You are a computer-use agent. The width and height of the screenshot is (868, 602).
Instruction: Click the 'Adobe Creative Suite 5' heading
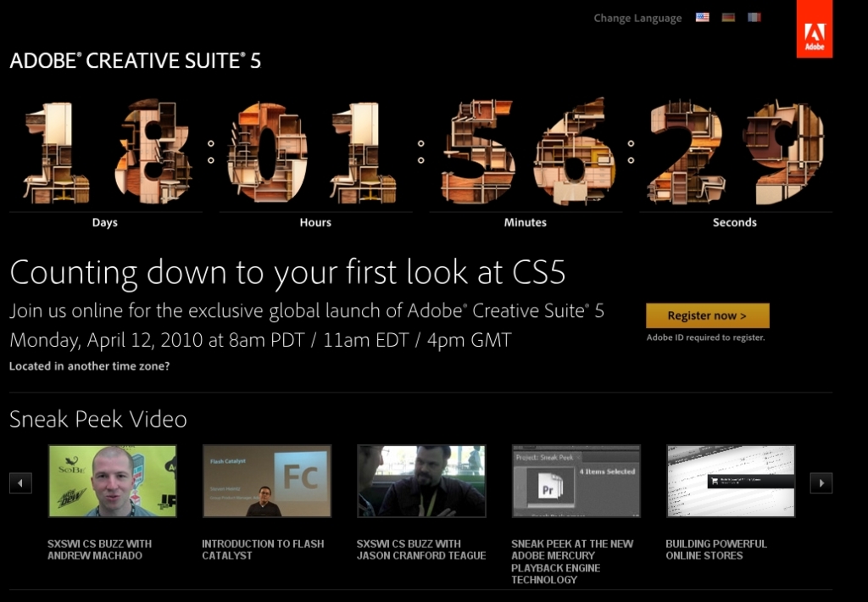pyautogui.click(x=135, y=60)
